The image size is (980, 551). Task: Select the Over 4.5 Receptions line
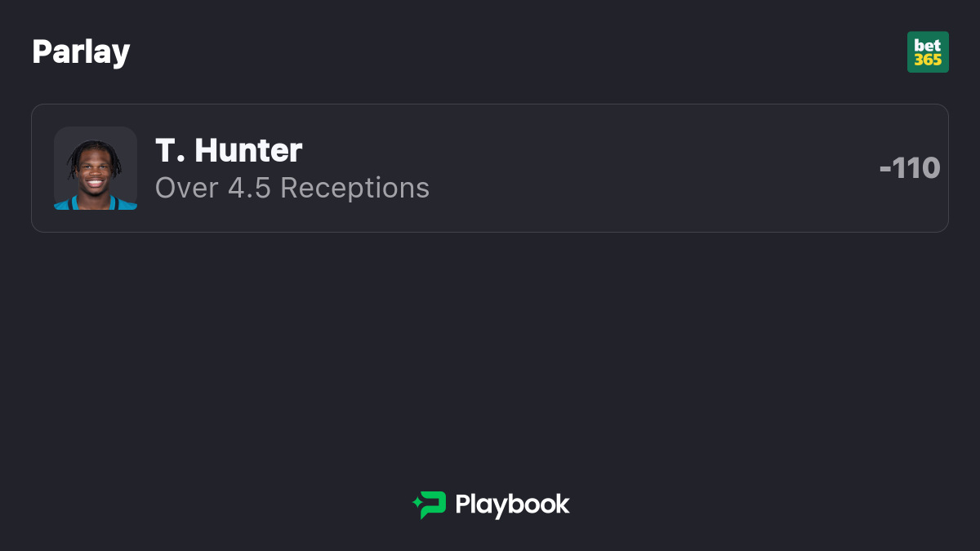tap(292, 188)
